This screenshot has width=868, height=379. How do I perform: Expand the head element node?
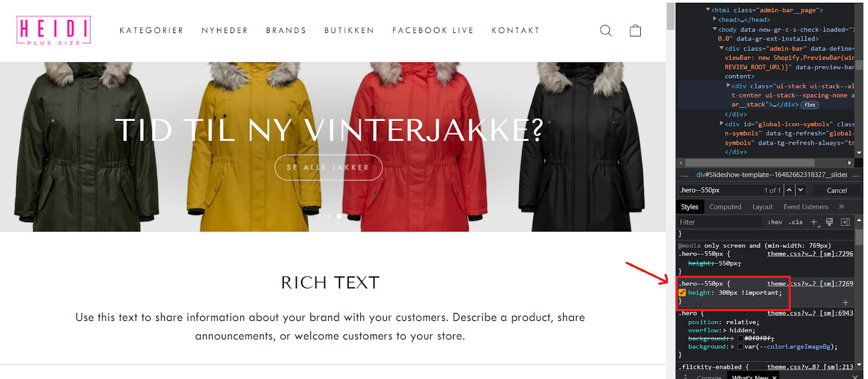[x=715, y=20]
